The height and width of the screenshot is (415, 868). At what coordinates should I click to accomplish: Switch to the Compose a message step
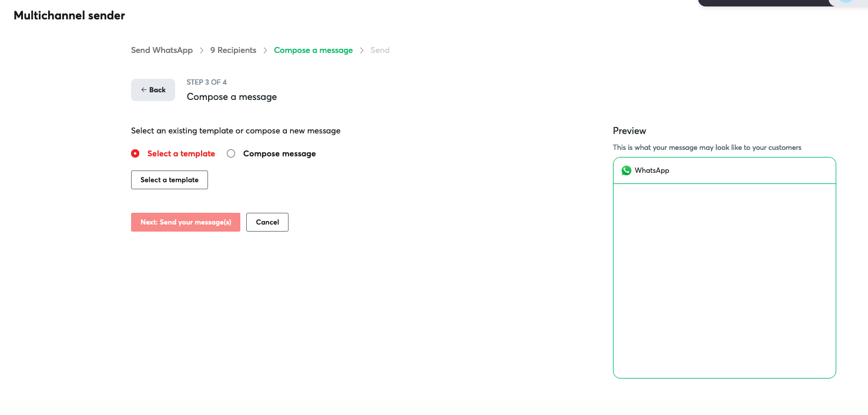[x=313, y=50]
